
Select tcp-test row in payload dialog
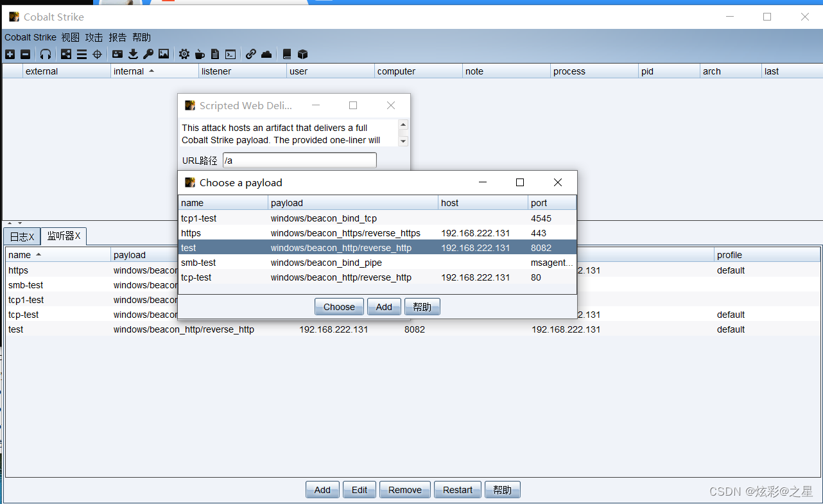tap(377, 277)
